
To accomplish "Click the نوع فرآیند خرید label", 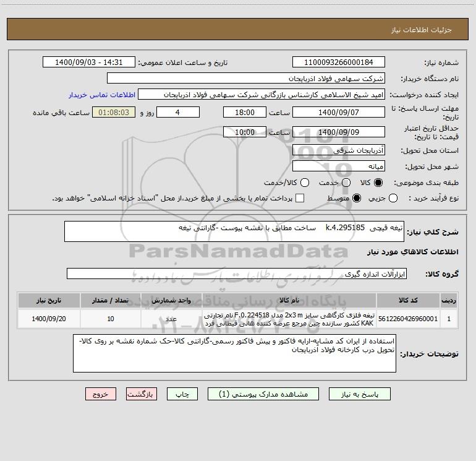I will pyautogui.click(x=433, y=198).
